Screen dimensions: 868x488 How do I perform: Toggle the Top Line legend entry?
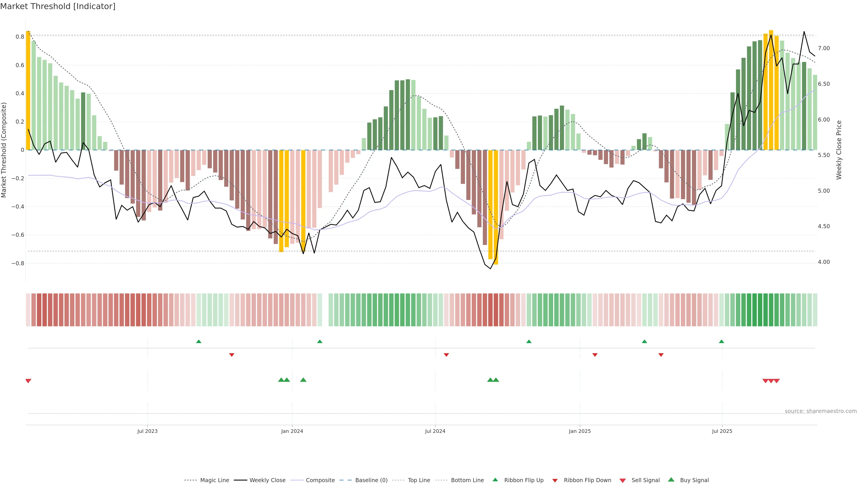[x=419, y=480]
